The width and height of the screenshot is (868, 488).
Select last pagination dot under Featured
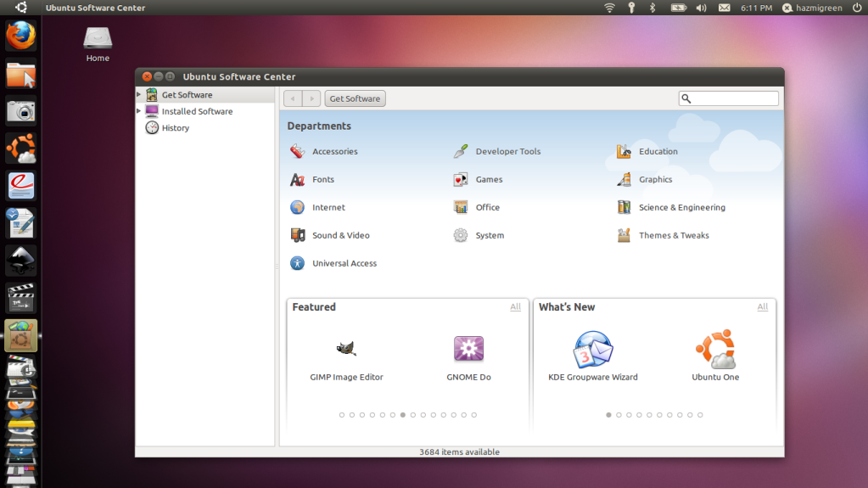pyautogui.click(x=473, y=415)
